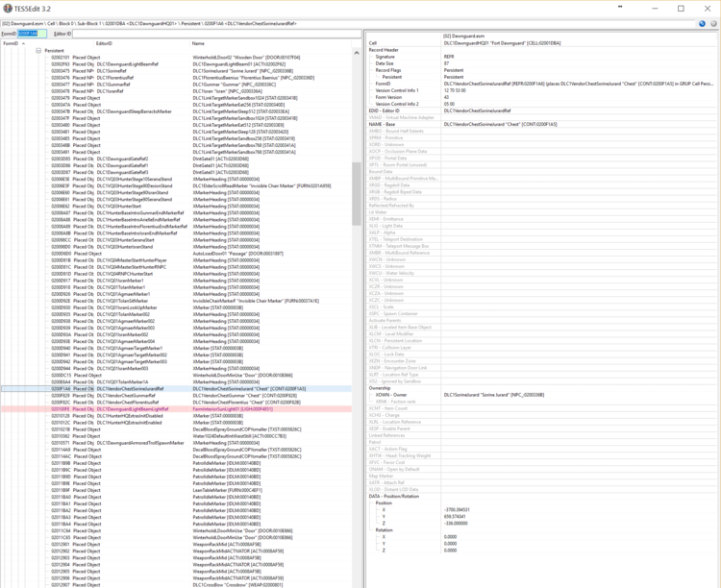Click the Ownership row
This screenshot has height=588, width=721.
point(542,388)
